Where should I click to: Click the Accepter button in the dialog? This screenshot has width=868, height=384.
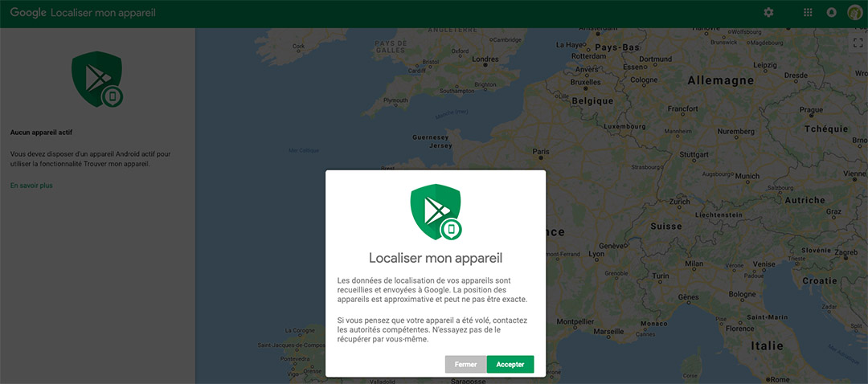point(510,364)
